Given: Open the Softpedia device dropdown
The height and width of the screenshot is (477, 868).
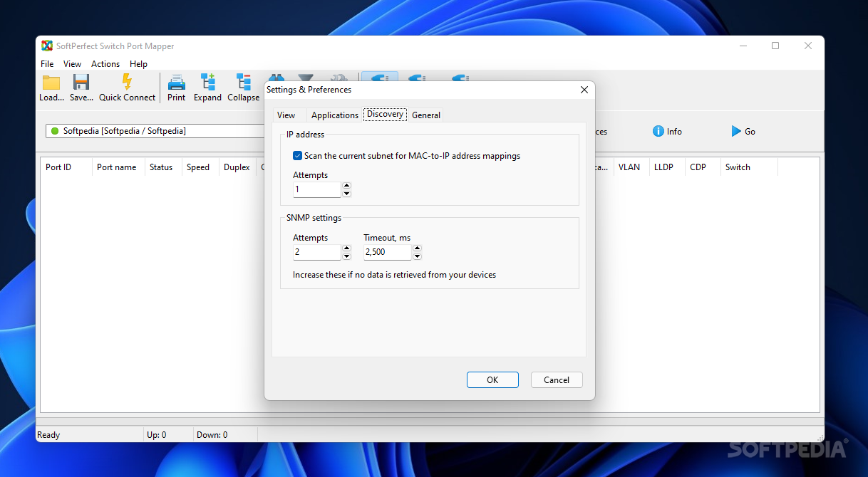Looking at the screenshot, I should 155,131.
